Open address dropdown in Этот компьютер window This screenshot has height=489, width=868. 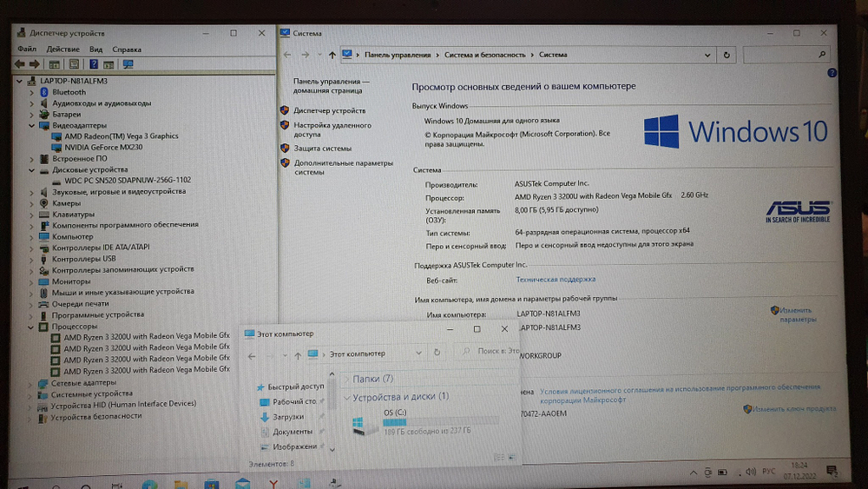(418, 354)
